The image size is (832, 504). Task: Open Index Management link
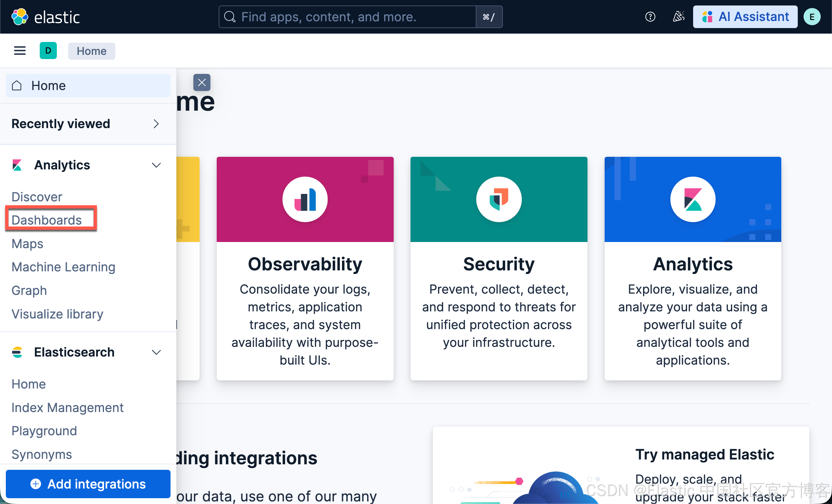67,408
